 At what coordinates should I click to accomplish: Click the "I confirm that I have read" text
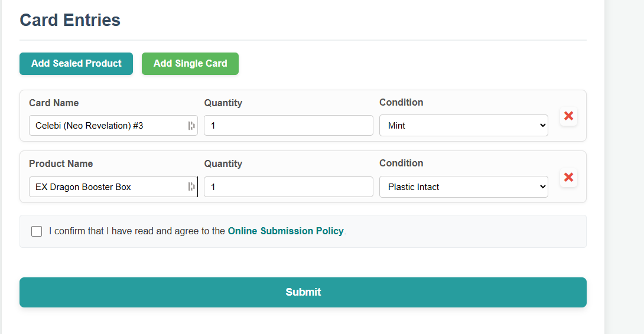pos(102,231)
